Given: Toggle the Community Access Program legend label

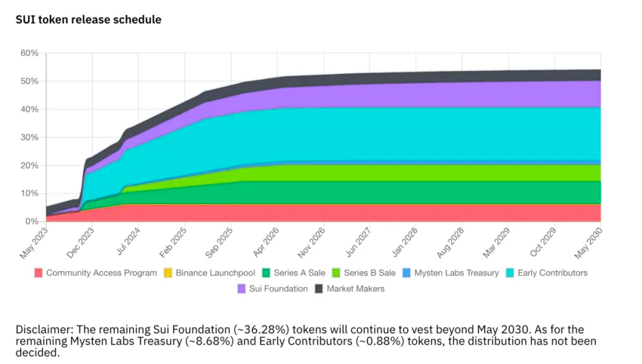Looking at the screenshot, I should (x=101, y=273).
